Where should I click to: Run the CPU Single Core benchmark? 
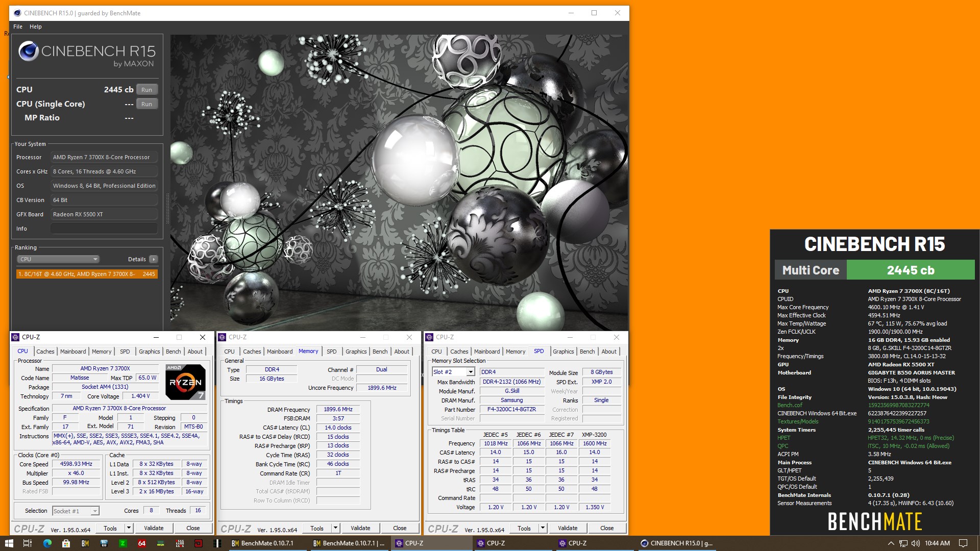(x=147, y=104)
